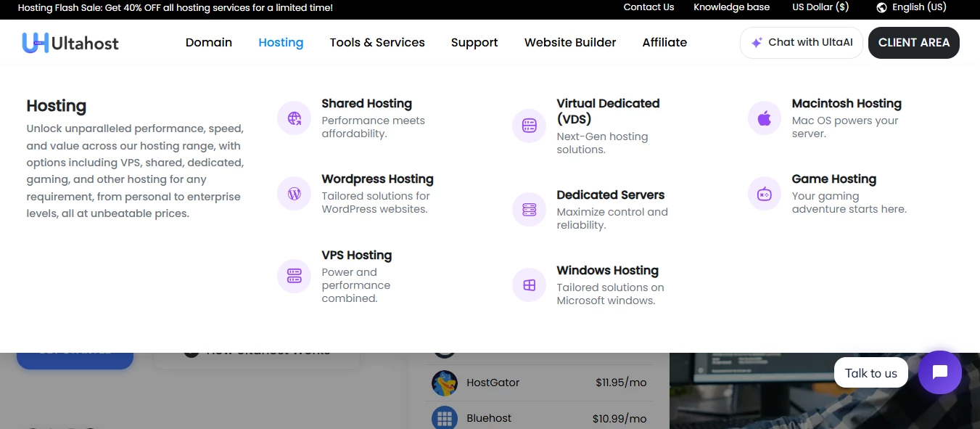Open the Virtual Dedicated (VDS) link
This screenshot has height=429, width=980.
click(x=608, y=111)
